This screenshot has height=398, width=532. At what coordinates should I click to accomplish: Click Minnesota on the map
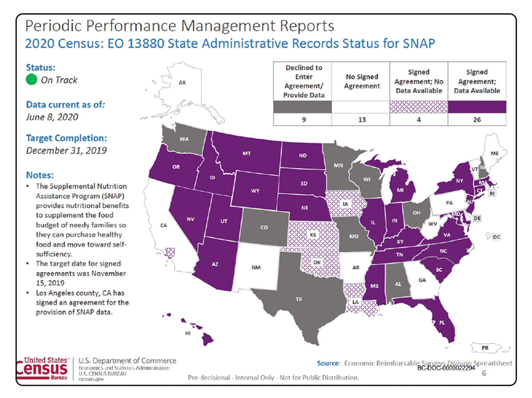pos(338,165)
